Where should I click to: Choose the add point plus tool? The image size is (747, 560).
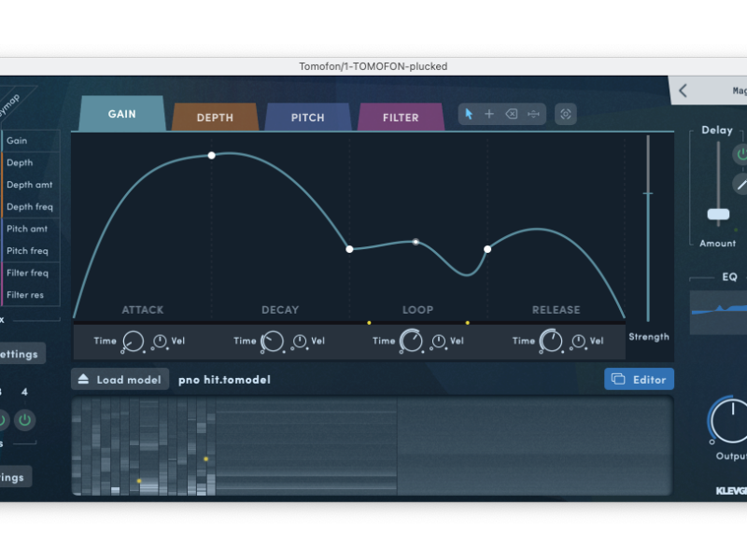coord(489,114)
